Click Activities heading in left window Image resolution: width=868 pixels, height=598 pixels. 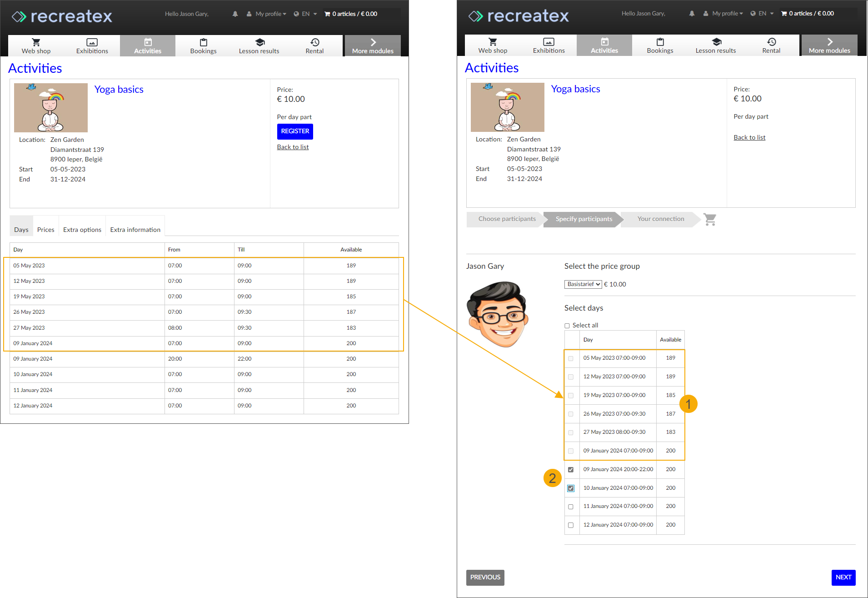click(35, 69)
